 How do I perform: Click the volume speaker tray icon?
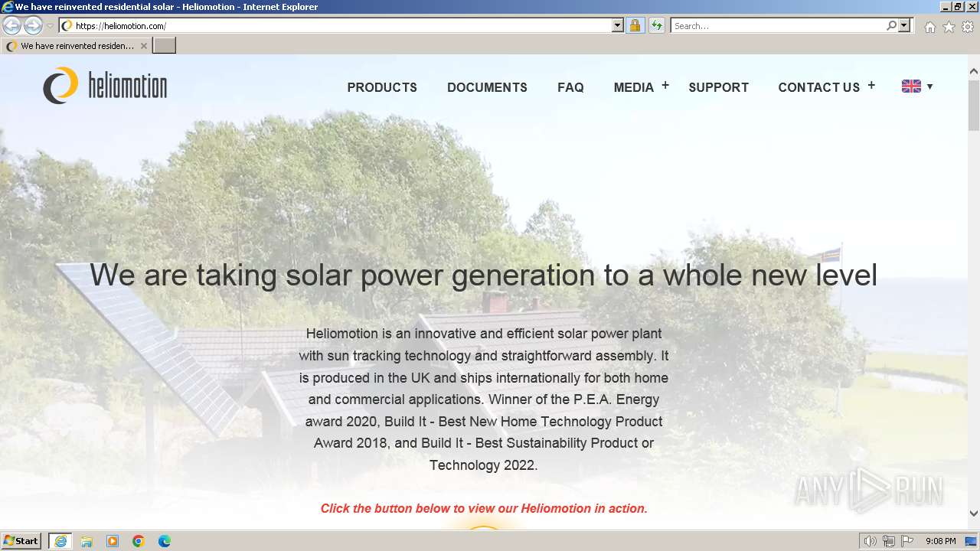(x=871, y=541)
